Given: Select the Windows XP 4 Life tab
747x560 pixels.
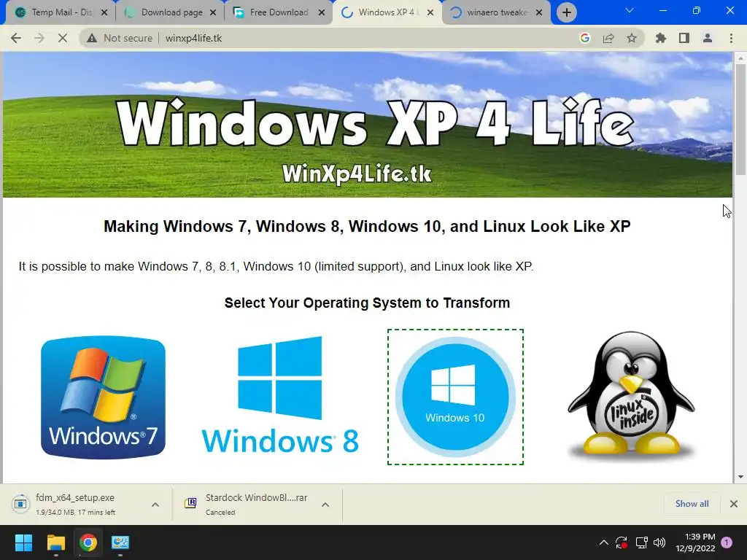Looking at the screenshot, I should [x=386, y=12].
